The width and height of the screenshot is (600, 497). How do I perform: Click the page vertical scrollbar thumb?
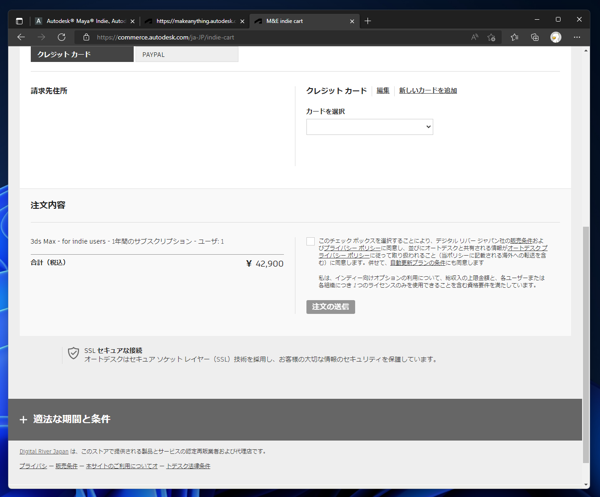[586, 344]
